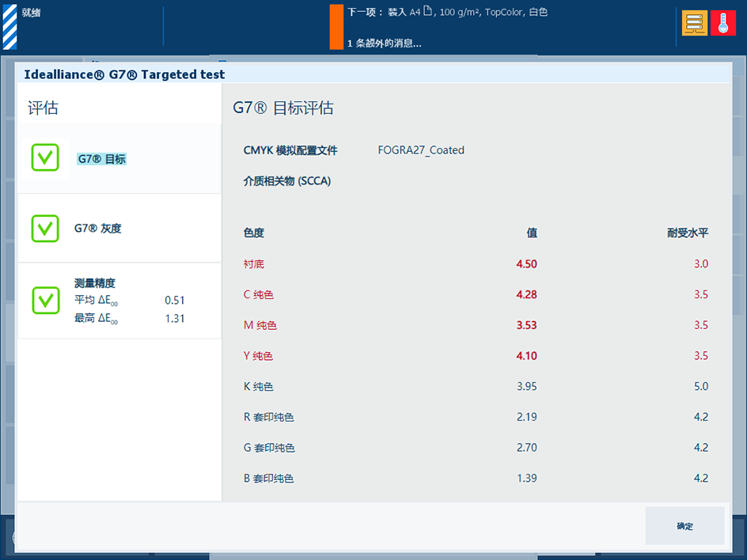Click the B 套印纯色 row label

click(269, 478)
